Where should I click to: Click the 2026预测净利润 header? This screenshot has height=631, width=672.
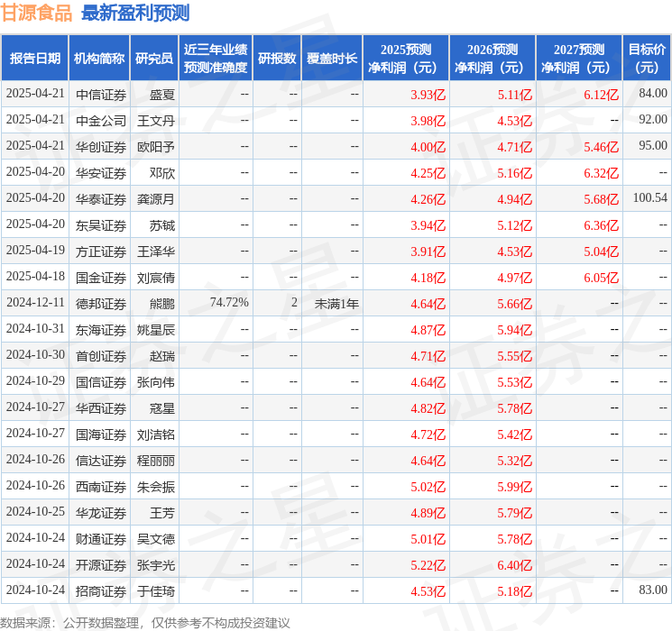click(492, 59)
